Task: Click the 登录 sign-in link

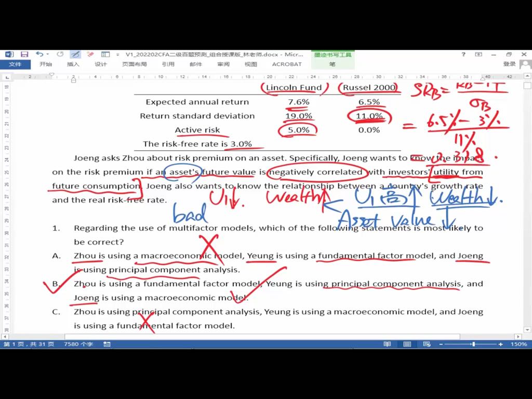Action: (x=509, y=64)
